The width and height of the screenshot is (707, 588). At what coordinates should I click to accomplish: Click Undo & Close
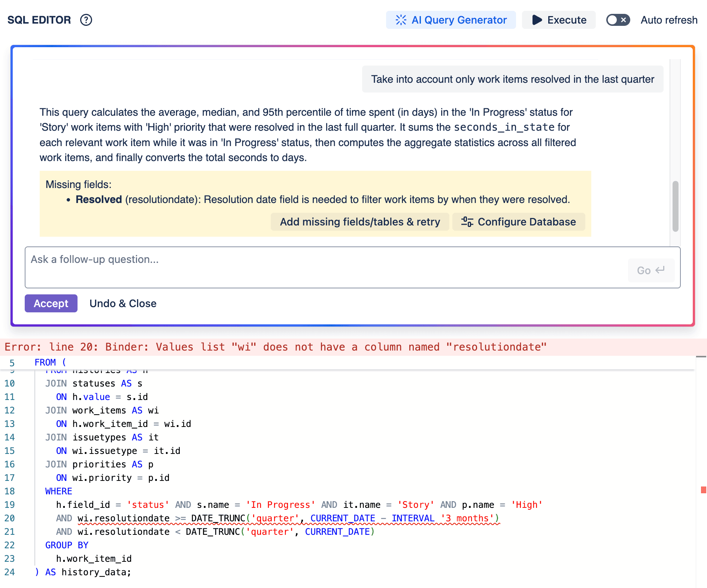(x=123, y=303)
